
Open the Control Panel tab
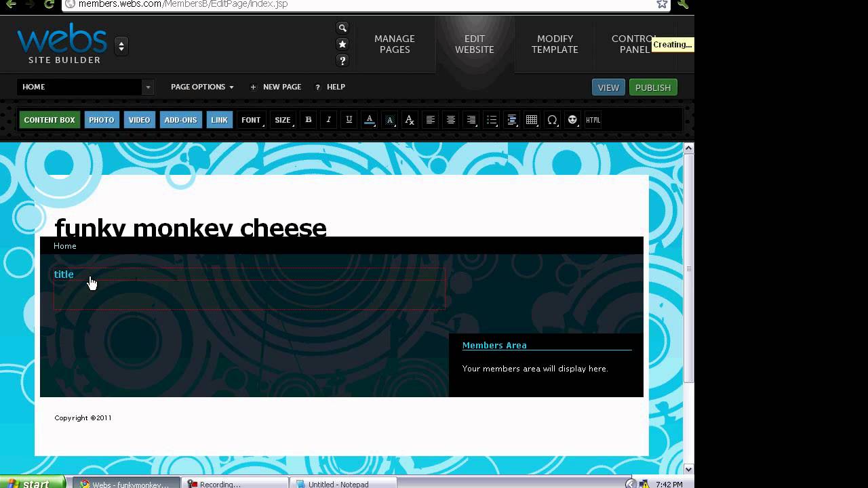(x=635, y=44)
